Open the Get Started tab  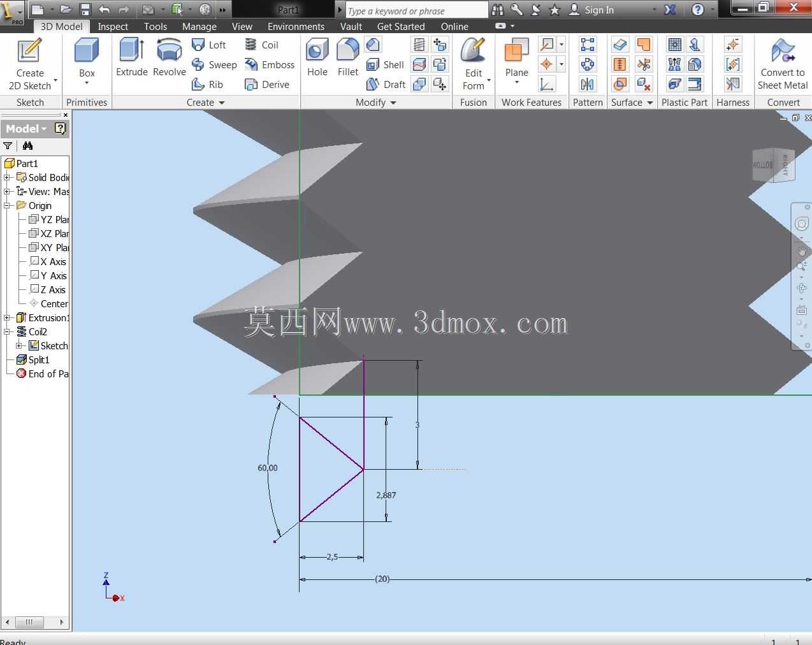tap(401, 26)
